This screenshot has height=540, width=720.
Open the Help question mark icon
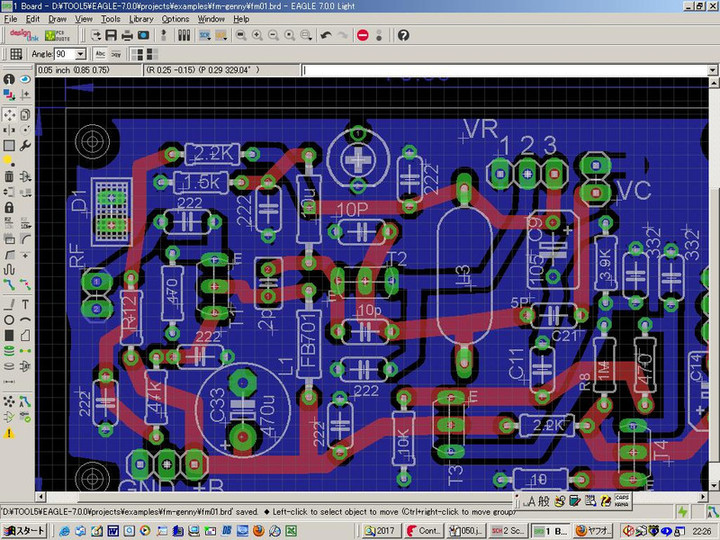pos(403,35)
